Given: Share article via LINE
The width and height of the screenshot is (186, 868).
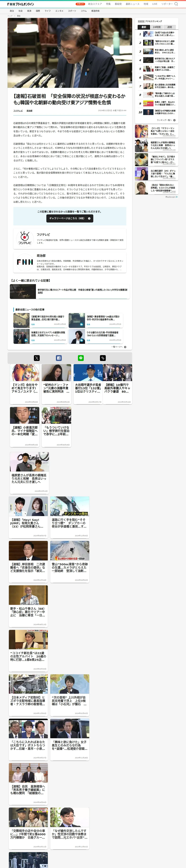Looking at the screenshot, I should tap(81, 358).
